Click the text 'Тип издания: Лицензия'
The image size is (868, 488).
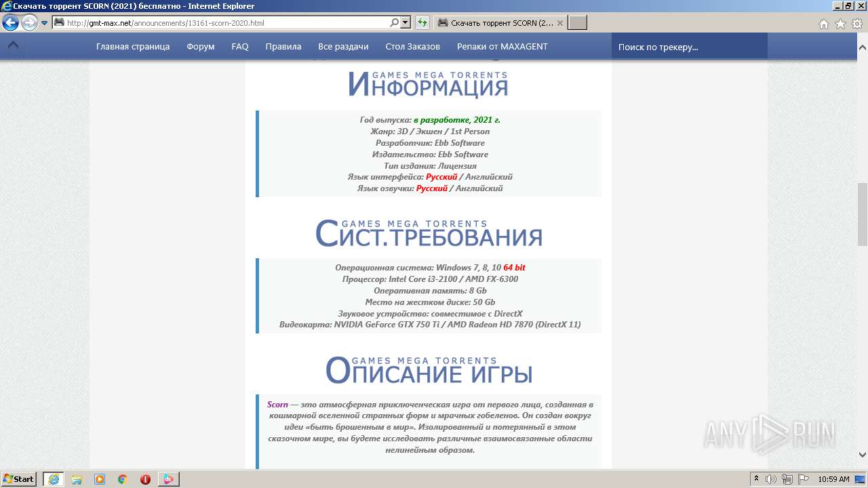430,166
